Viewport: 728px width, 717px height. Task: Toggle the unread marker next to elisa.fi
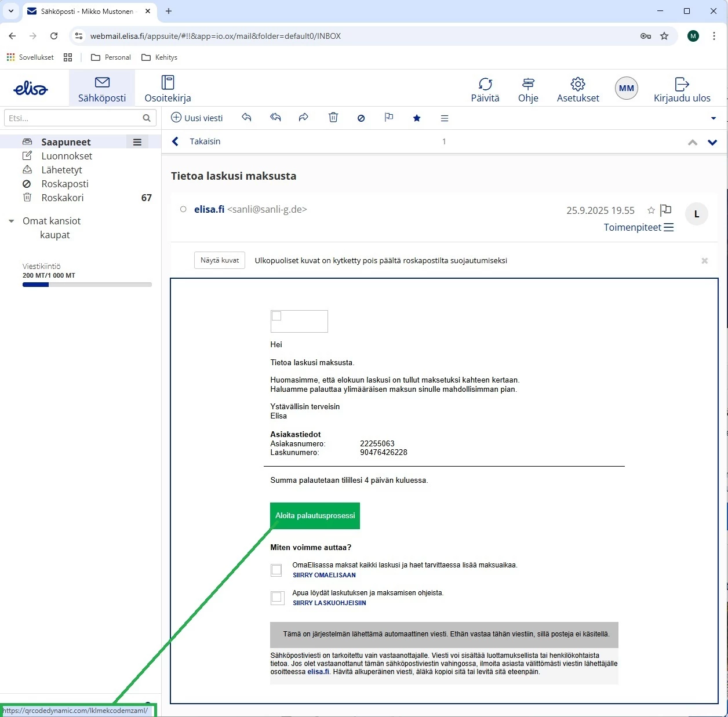[x=183, y=209]
